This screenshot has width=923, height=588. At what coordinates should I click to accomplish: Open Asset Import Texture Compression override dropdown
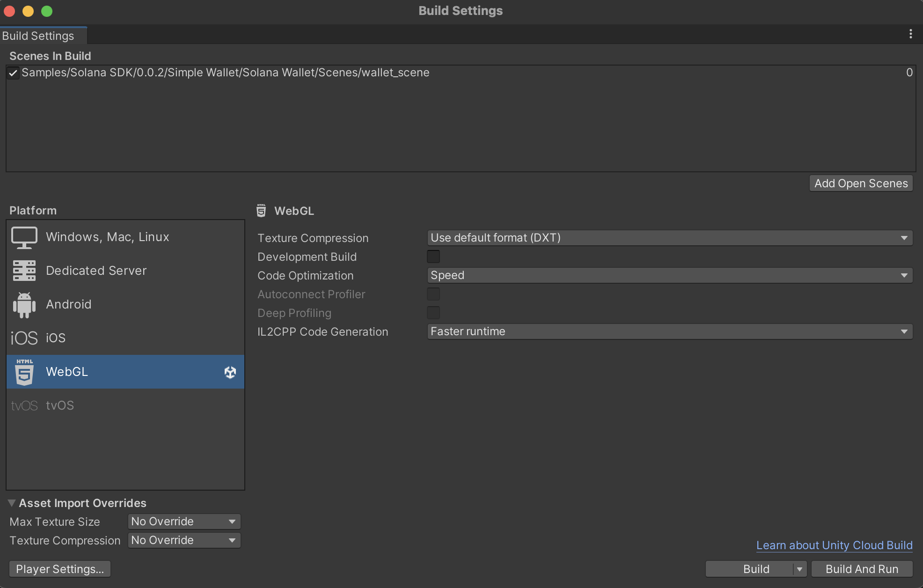coord(184,540)
